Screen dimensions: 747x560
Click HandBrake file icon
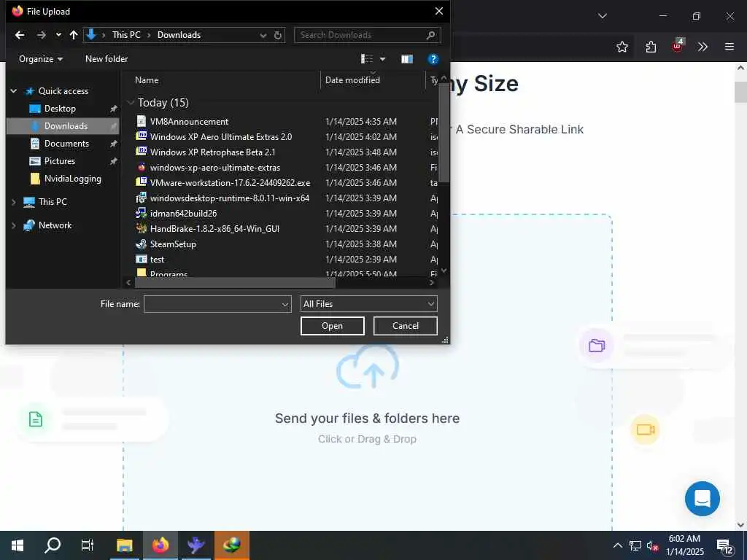141,228
